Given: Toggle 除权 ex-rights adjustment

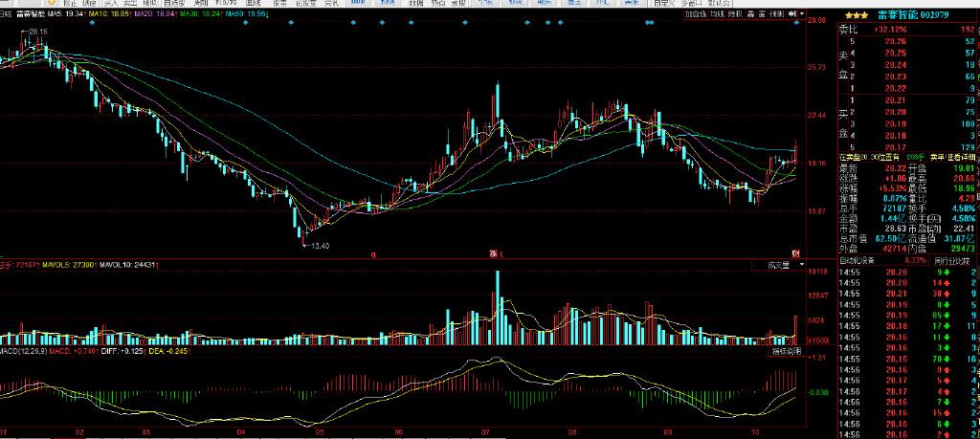Looking at the screenshot, I should point(735,14).
